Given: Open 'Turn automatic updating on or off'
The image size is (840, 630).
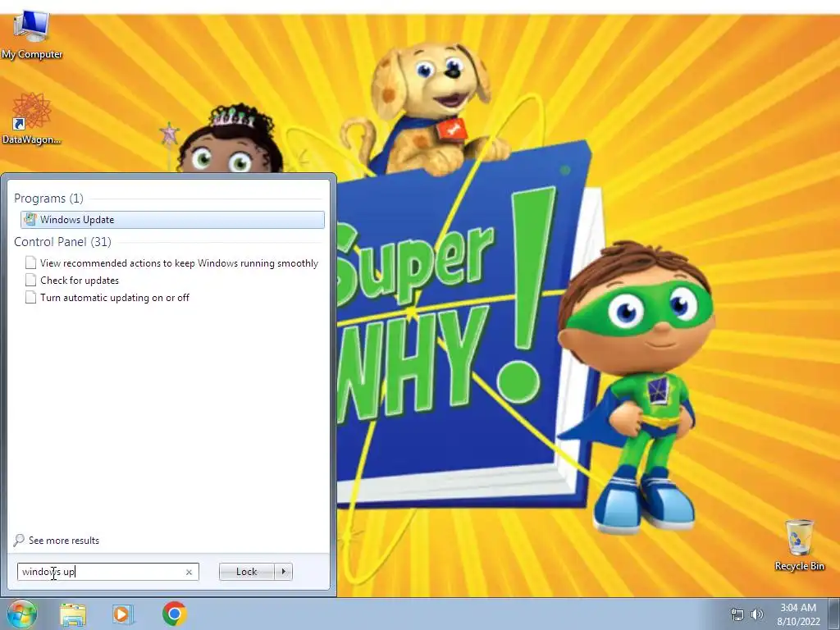Looking at the screenshot, I should tap(115, 297).
